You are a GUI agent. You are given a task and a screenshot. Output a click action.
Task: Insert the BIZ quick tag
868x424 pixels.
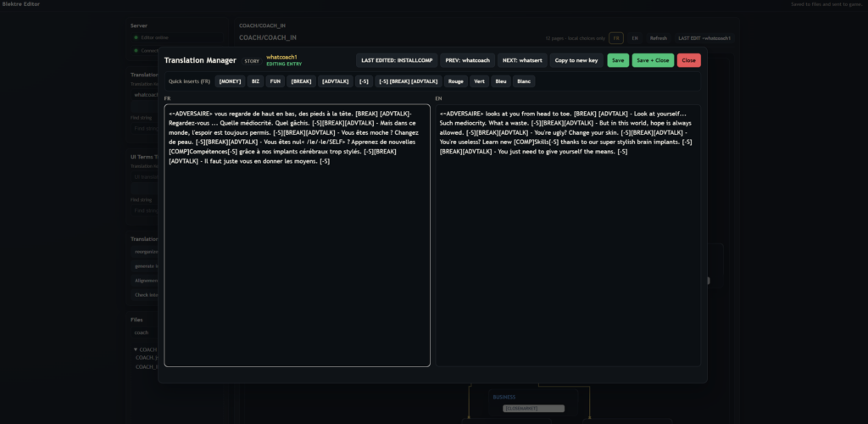click(x=255, y=81)
